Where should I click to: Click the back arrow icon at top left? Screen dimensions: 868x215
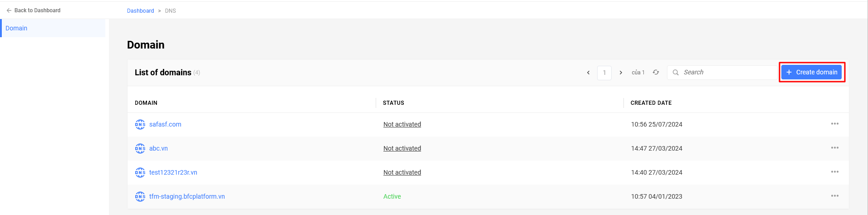point(9,10)
